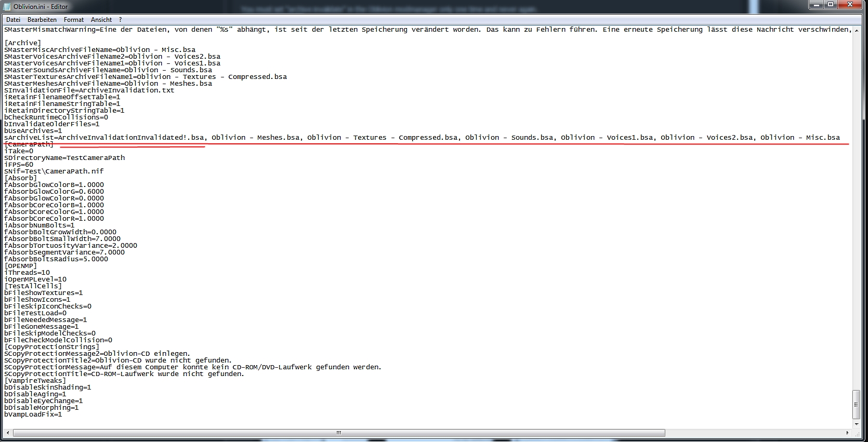Screen dimensions: 868x442
Task: Click the bDisableSkinShading=1 line
Action: (48, 387)
